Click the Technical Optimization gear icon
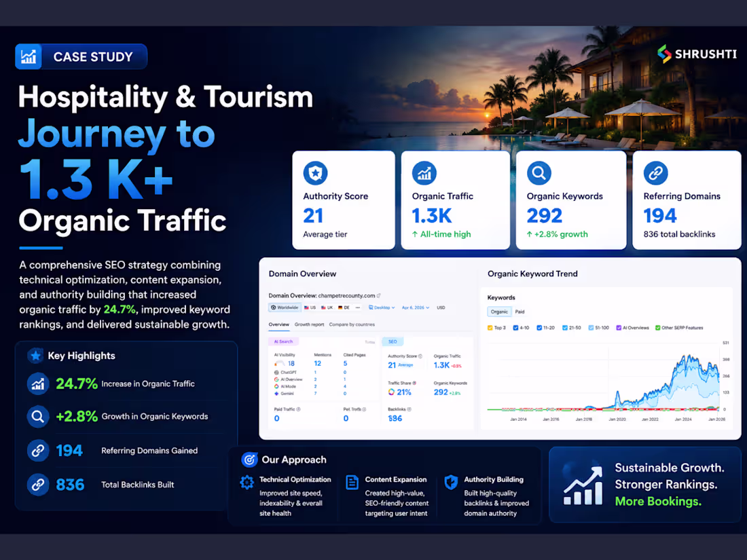The height and width of the screenshot is (560, 747). click(x=247, y=483)
